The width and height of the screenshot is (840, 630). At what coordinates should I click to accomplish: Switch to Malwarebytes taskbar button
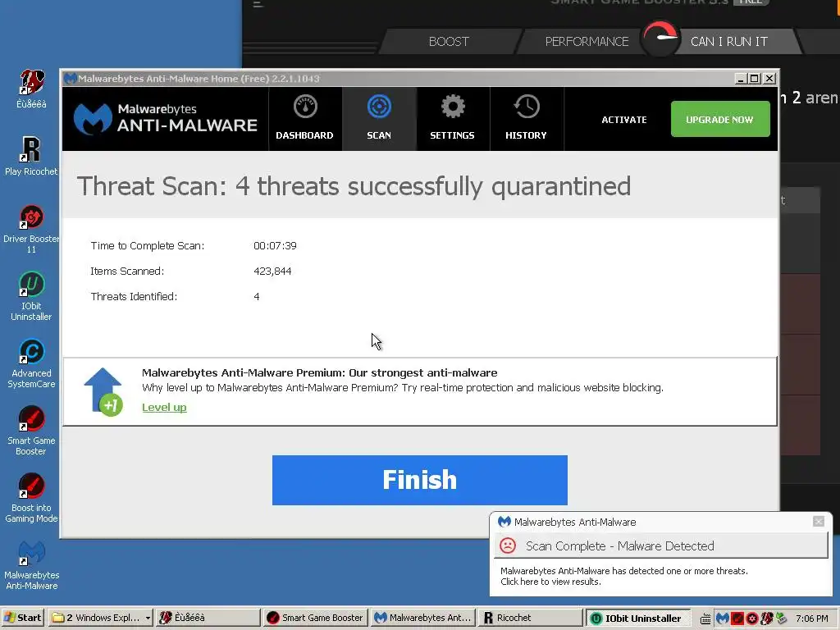[422, 618]
